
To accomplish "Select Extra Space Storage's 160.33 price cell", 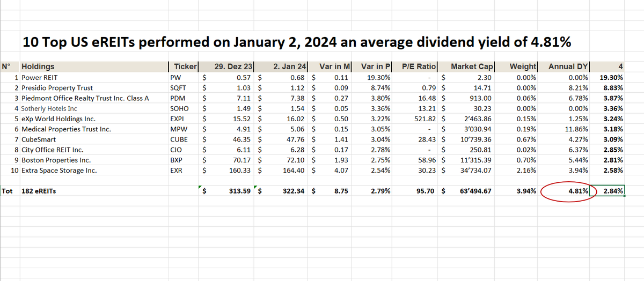I will [227, 171].
